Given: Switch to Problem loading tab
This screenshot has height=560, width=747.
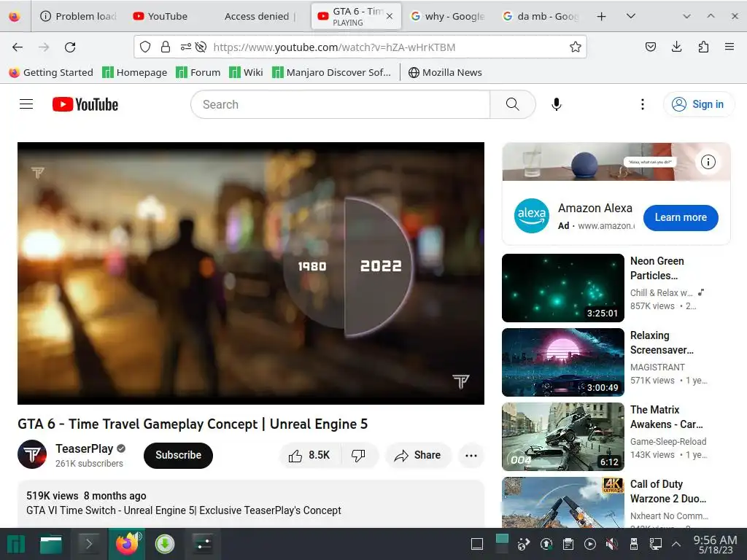Looking at the screenshot, I should (x=79, y=16).
